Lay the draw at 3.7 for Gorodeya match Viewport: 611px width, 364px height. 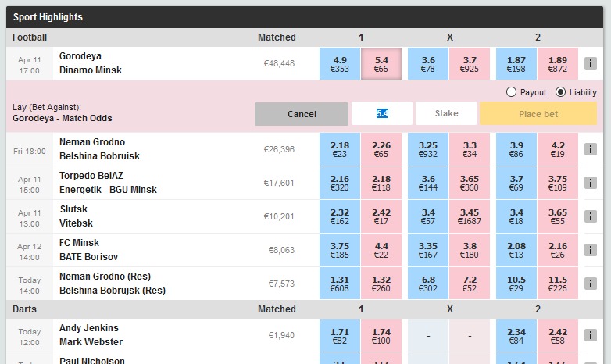(x=470, y=63)
